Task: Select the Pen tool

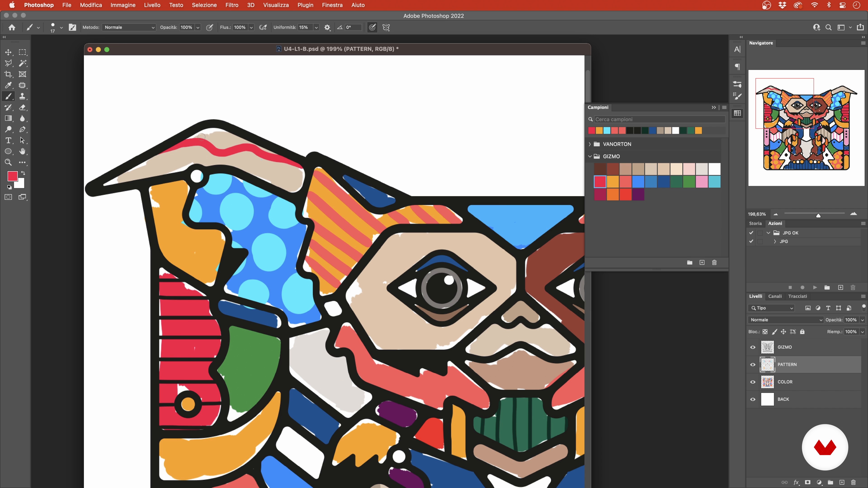Action: (x=22, y=129)
